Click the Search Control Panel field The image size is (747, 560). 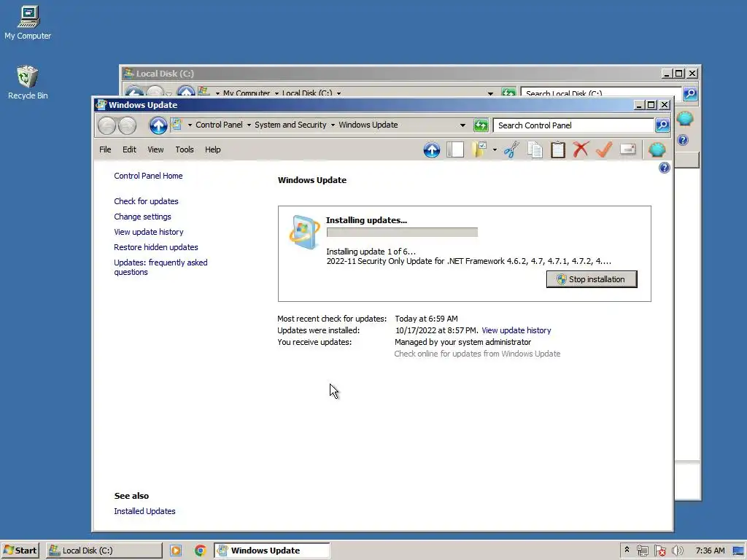(x=573, y=125)
